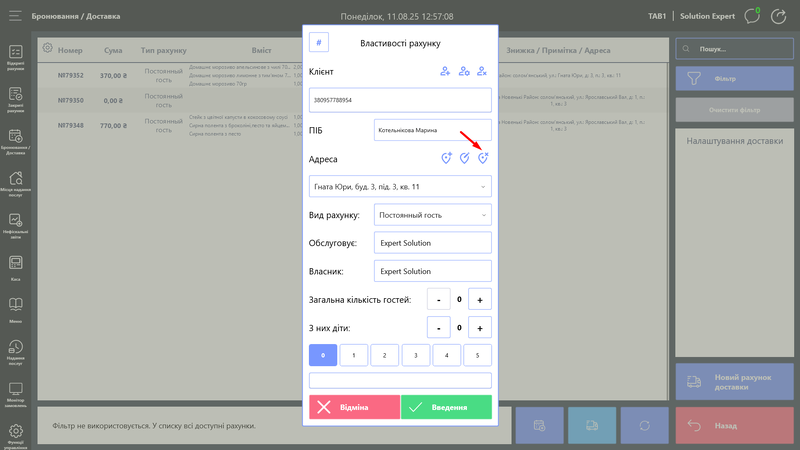Select number button 5

click(x=478, y=355)
